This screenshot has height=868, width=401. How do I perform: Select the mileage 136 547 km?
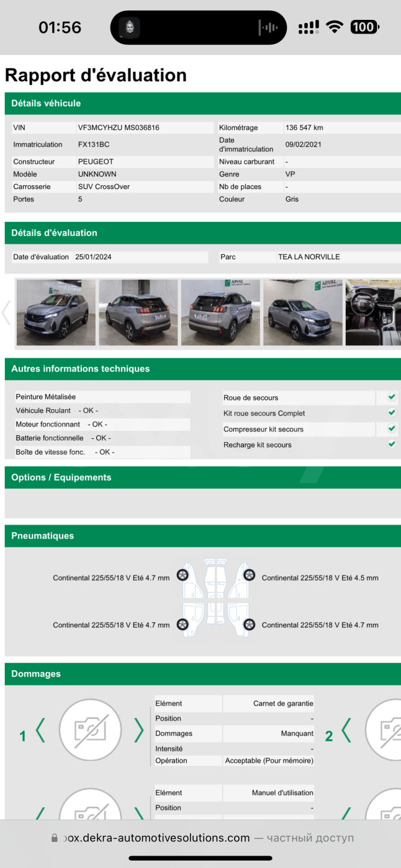coord(304,128)
